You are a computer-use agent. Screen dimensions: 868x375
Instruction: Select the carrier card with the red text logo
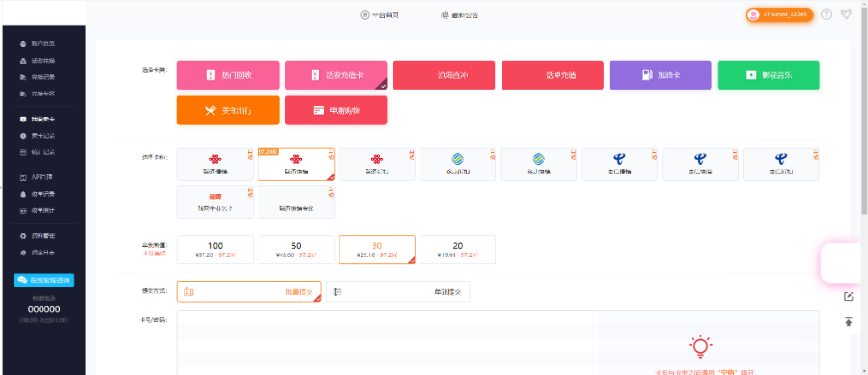click(215, 201)
